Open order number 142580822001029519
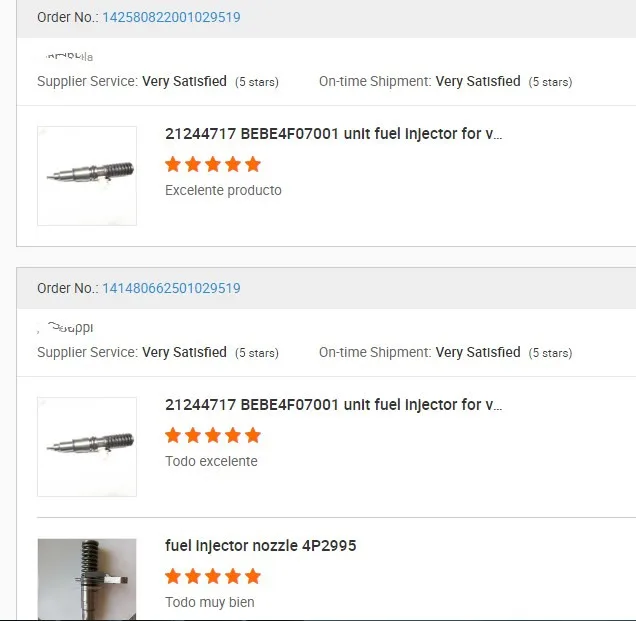Image resolution: width=636 pixels, height=621 pixels. 171,17
